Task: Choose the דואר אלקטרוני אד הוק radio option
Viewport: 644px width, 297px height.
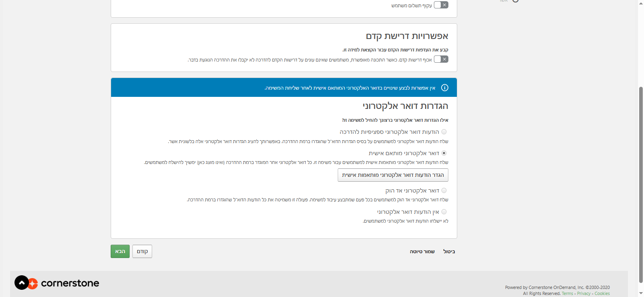Action: 444,190
